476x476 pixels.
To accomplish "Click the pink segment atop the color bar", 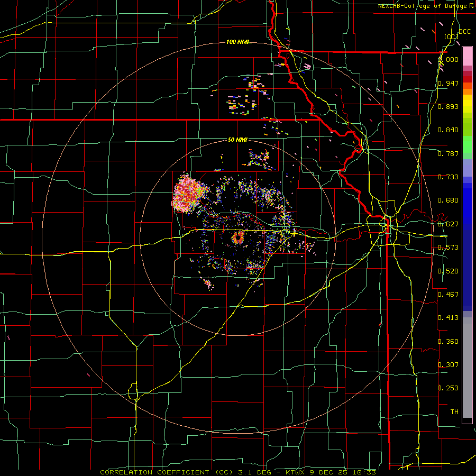I will 467,57.
